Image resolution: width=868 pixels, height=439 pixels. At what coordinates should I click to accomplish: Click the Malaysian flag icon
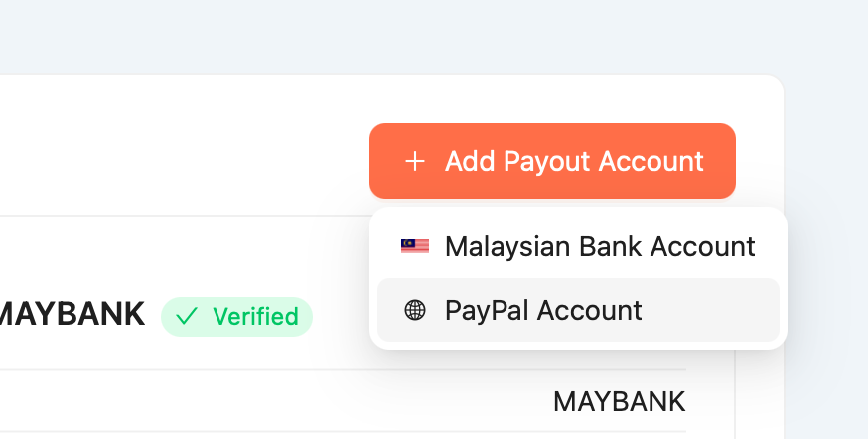coord(415,246)
